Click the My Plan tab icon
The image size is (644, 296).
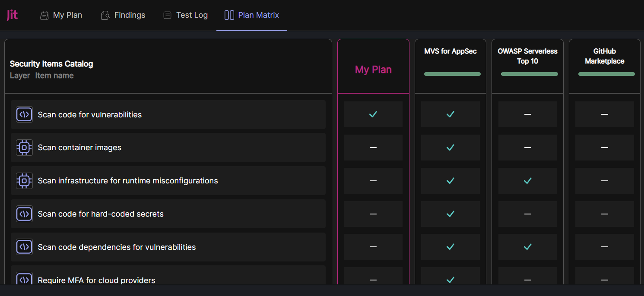44,16
